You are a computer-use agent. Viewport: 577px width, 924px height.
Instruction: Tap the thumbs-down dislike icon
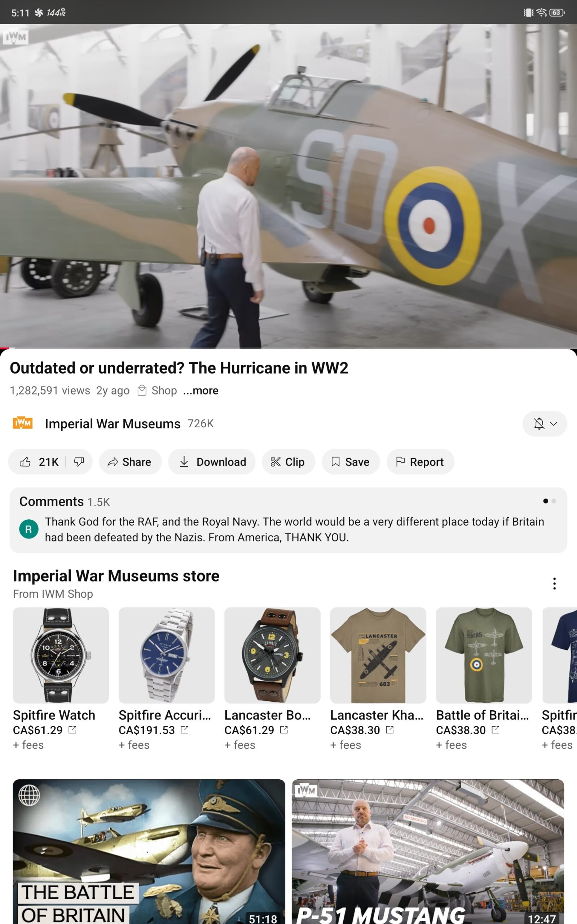tap(79, 462)
